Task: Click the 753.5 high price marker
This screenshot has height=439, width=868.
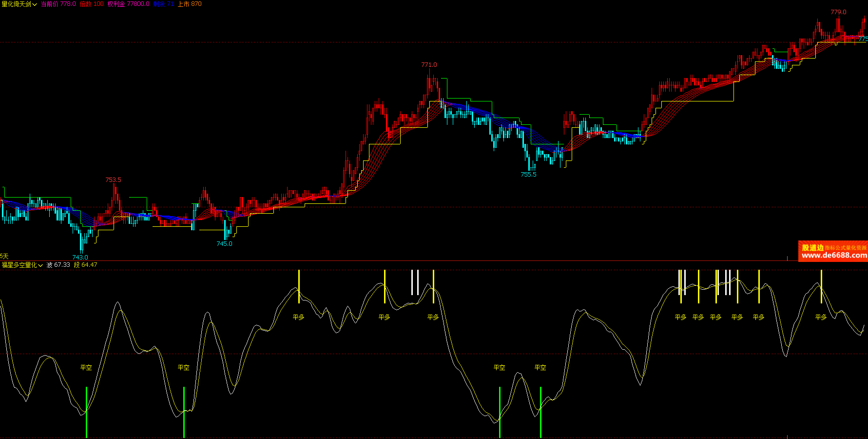Action: pos(113,180)
